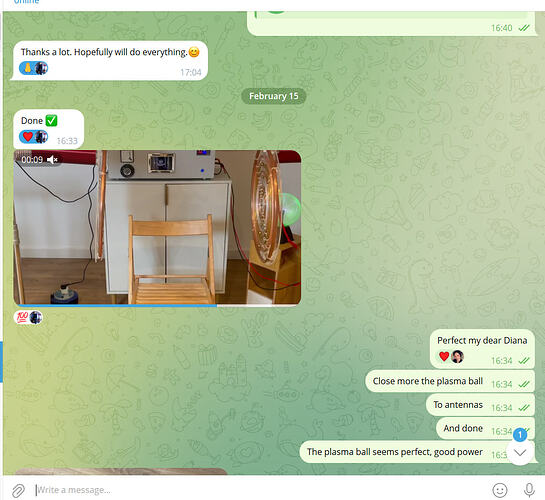Start voice recording with microphone icon
This screenshot has height=500, width=545.
point(529,490)
